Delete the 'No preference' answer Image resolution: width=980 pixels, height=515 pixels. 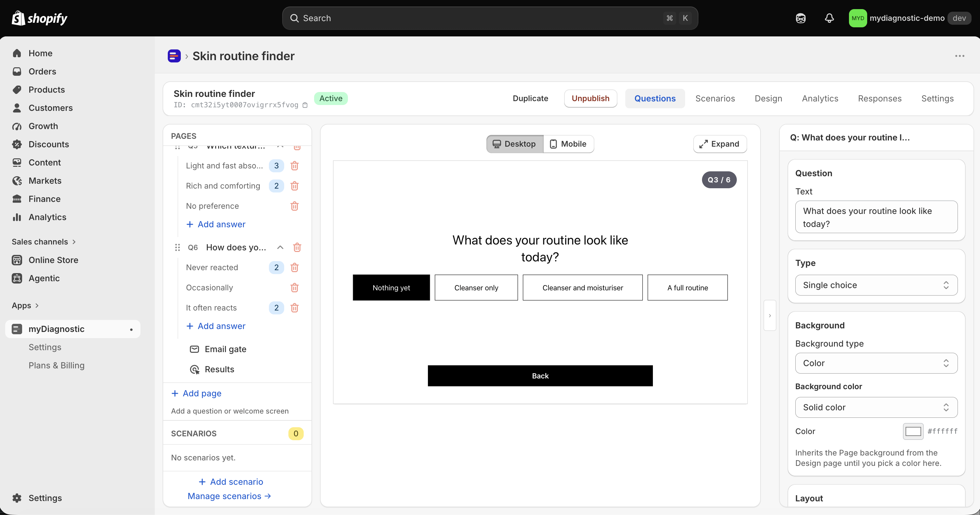295,206
